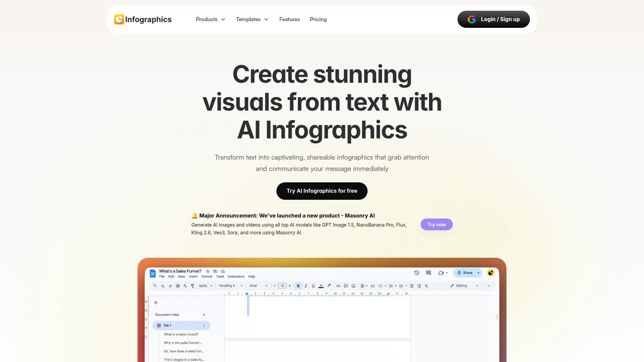Click the insert link icon
The width and height of the screenshot is (644, 362).
coord(338,286)
